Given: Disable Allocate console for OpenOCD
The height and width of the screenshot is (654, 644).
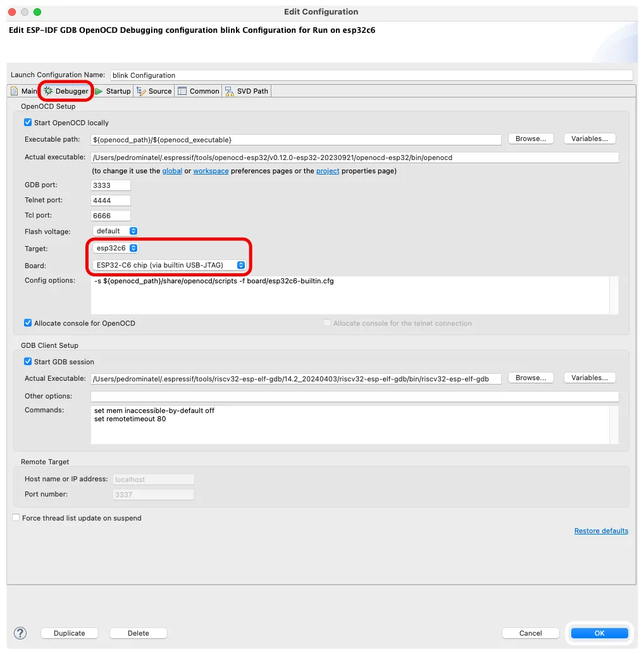Looking at the screenshot, I should click(28, 323).
